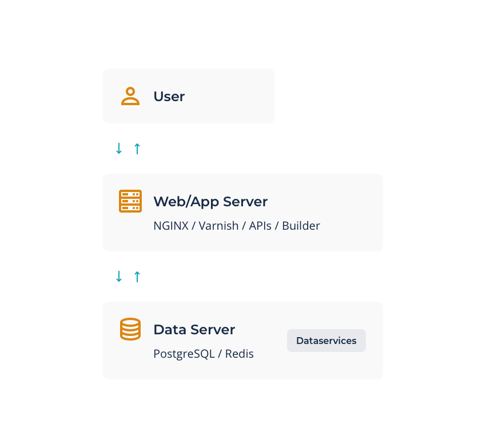Select the Data Server heading

(x=194, y=329)
